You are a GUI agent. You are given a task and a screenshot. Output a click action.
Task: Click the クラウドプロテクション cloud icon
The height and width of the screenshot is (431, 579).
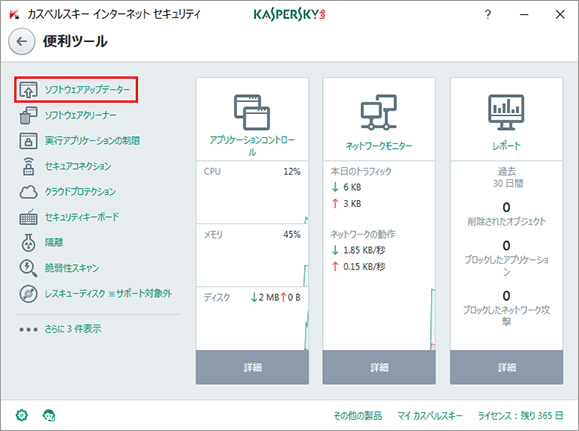coord(28,192)
